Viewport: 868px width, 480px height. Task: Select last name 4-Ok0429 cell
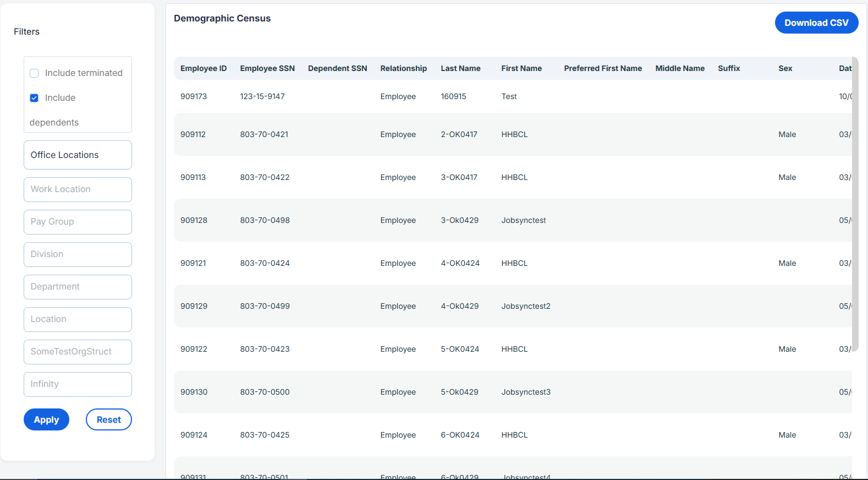coord(459,306)
